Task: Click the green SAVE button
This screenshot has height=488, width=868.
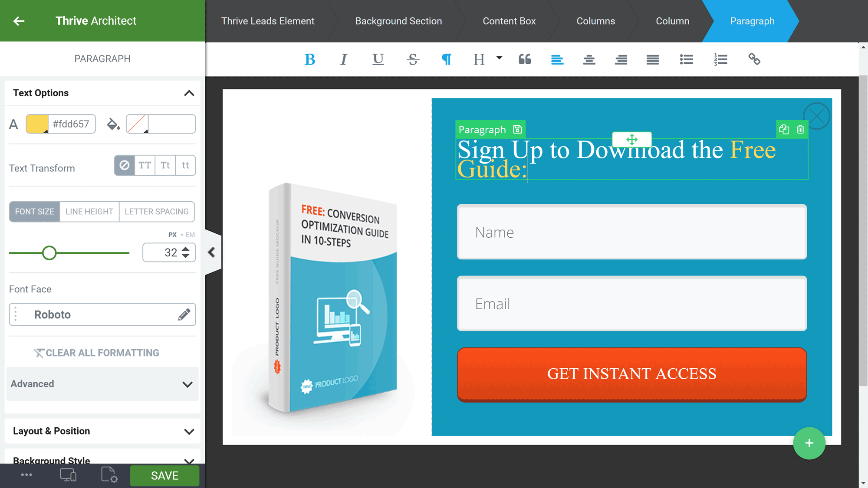Action: (164, 475)
